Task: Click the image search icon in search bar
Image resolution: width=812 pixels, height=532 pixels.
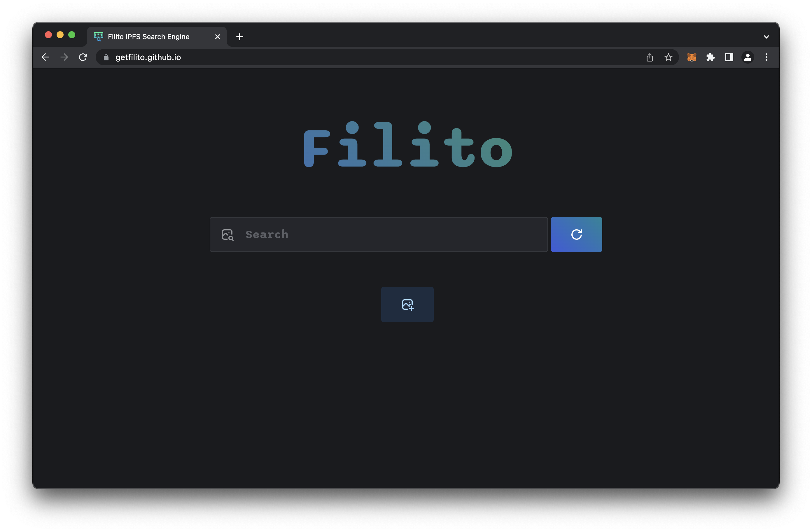Action: pyautogui.click(x=227, y=234)
